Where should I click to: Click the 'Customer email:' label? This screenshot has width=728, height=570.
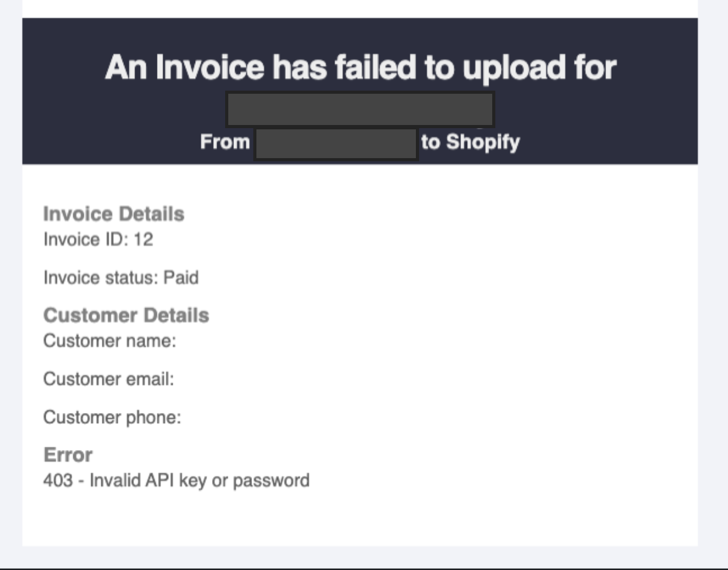[109, 379]
